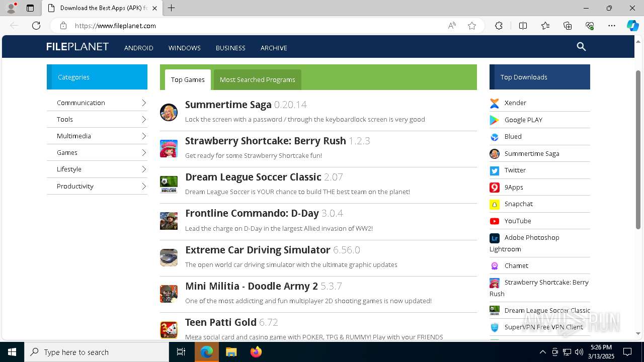Launch Firefox from the taskbar
The image size is (644, 362).
[x=256, y=352]
